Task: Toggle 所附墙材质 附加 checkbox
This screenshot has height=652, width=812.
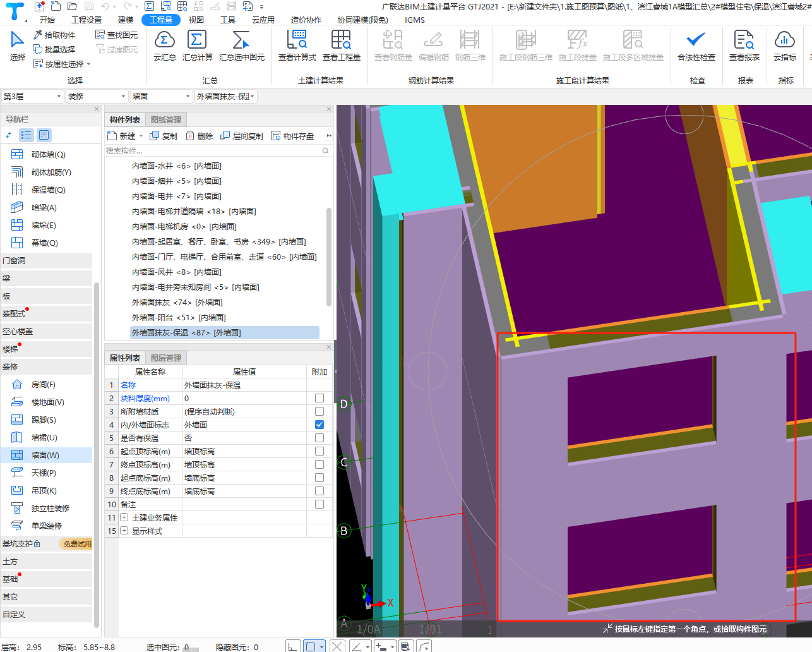Action: click(x=319, y=411)
